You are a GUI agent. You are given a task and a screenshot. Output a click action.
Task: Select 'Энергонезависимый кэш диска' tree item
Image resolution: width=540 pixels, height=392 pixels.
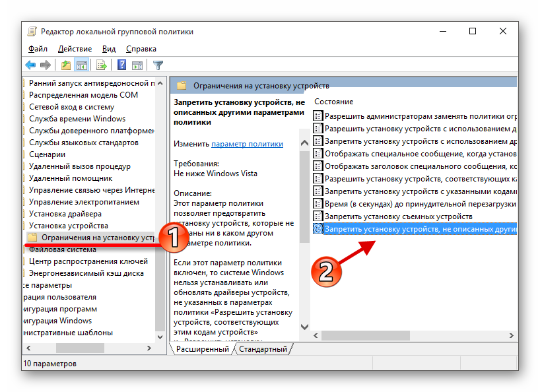click(x=86, y=273)
